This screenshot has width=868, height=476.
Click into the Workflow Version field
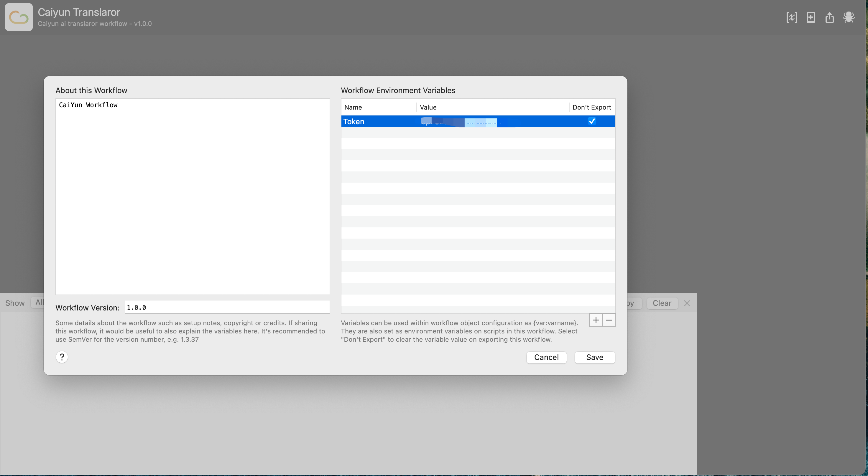[x=227, y=307]
